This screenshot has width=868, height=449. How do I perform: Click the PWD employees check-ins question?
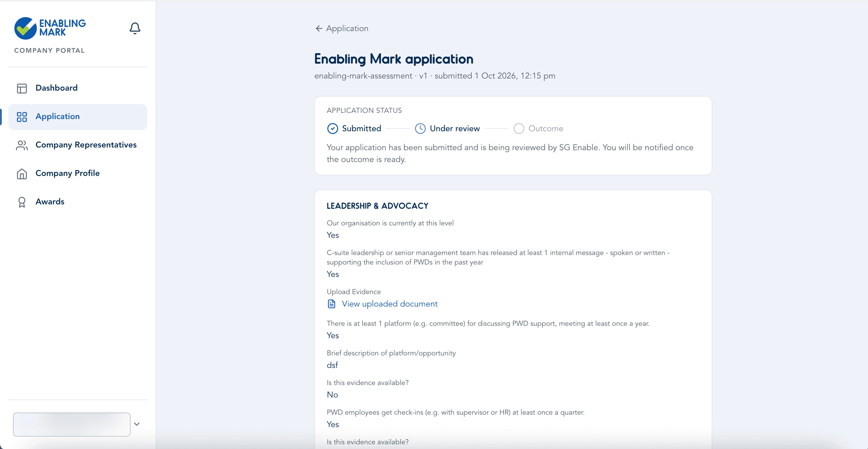point(456,413)
